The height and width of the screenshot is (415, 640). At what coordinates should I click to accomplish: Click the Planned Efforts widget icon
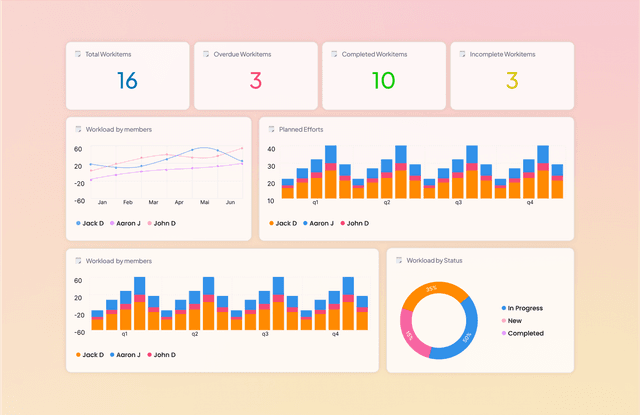(271, 129)
